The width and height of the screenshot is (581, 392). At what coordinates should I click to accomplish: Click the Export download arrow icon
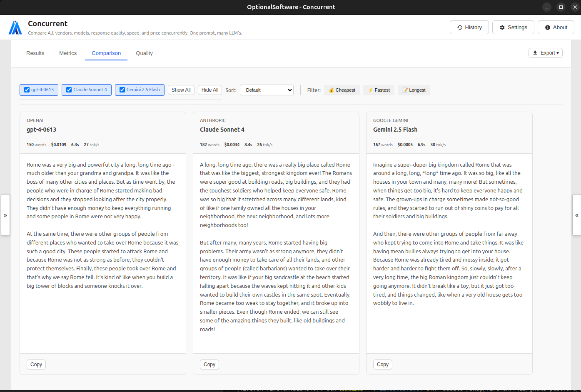tap(535, 53)
